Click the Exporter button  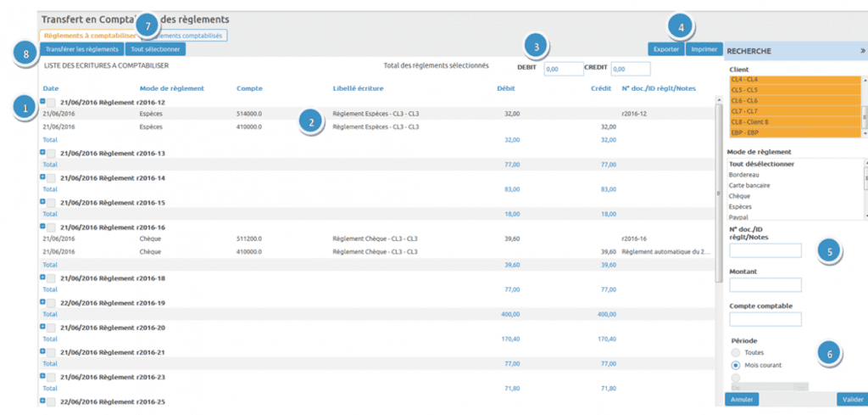pyautogui.click(x=666, y=48)
